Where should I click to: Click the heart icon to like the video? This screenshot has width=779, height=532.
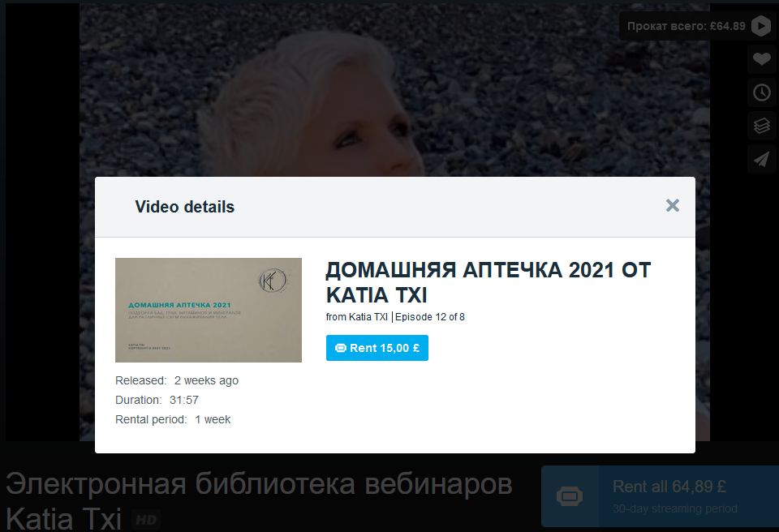click(x=761, y=59)
